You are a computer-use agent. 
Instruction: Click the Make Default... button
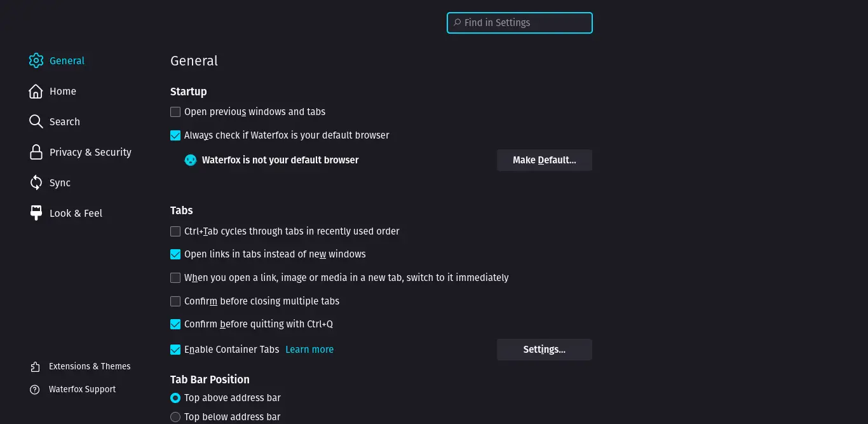(x=545, y=160)
